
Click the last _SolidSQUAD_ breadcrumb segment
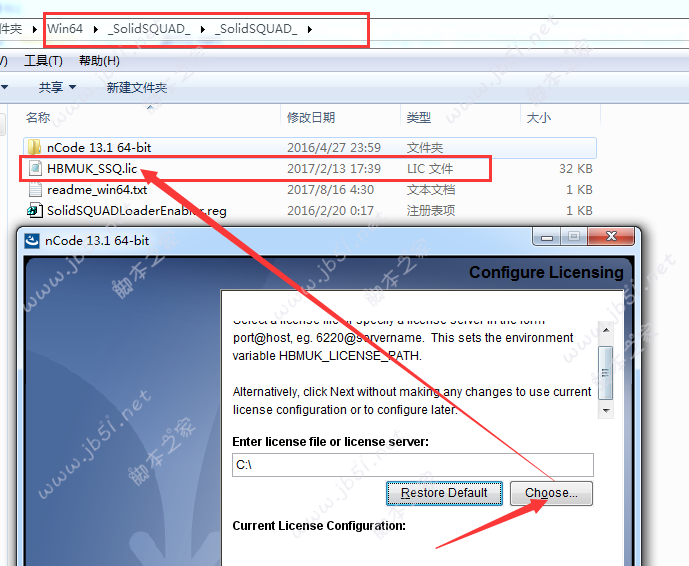(256, 29)
